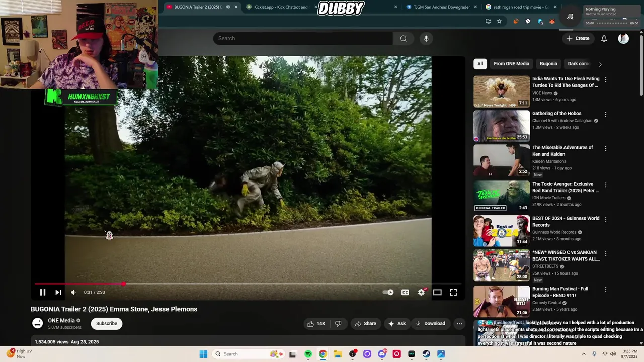Open more actions ellipsis below video
Screen dimensions: 644x362
tap(459, 324)
